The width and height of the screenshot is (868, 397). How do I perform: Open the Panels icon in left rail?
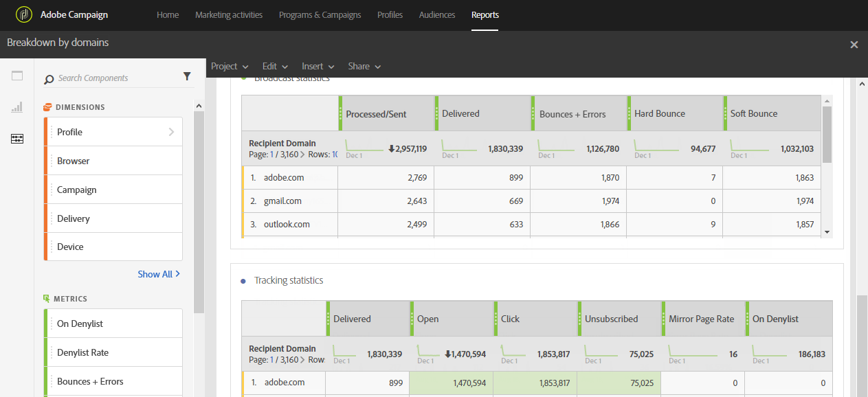(x=17, y=76)
